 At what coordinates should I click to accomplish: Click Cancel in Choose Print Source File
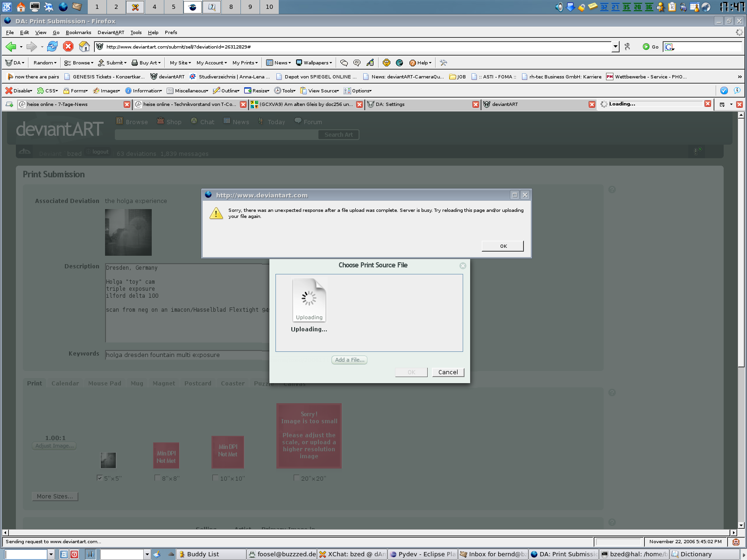coord(448,372)
